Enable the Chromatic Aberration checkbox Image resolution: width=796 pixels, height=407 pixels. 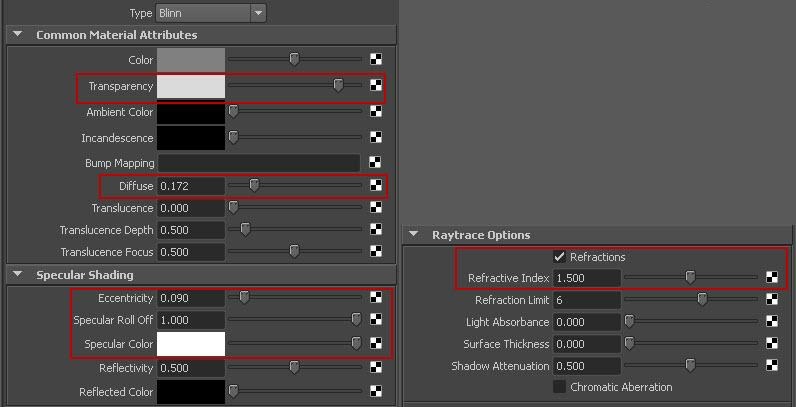559,387
